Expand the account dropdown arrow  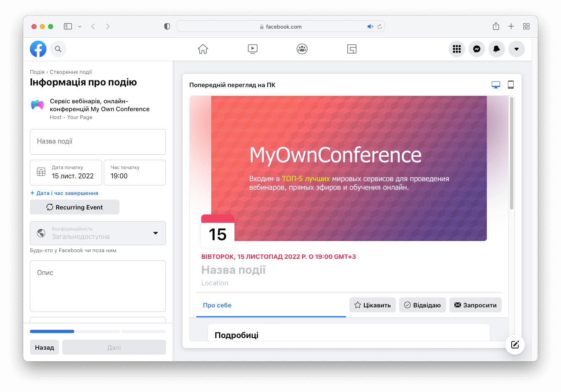pyautogui.click(x=517, y=49)
